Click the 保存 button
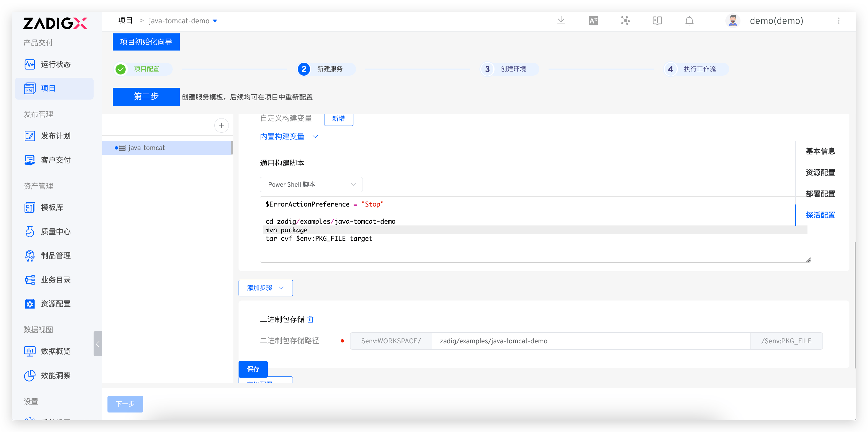Viewport: 868px width, 432px height. (253, 369)
